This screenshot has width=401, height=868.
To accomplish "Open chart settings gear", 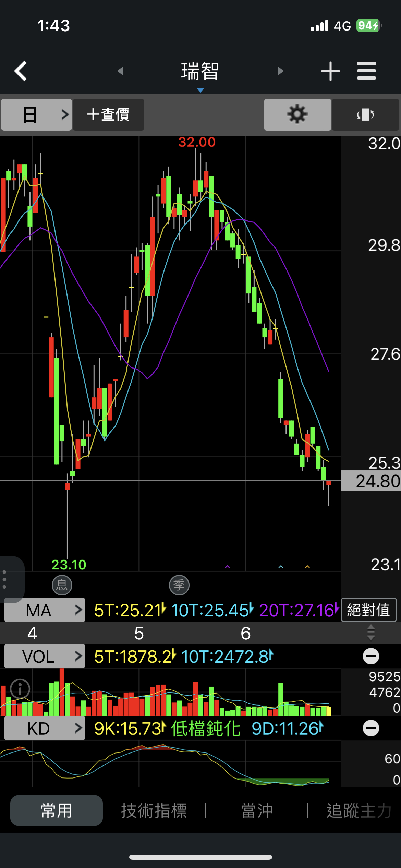I will click(x=297, y=114).
